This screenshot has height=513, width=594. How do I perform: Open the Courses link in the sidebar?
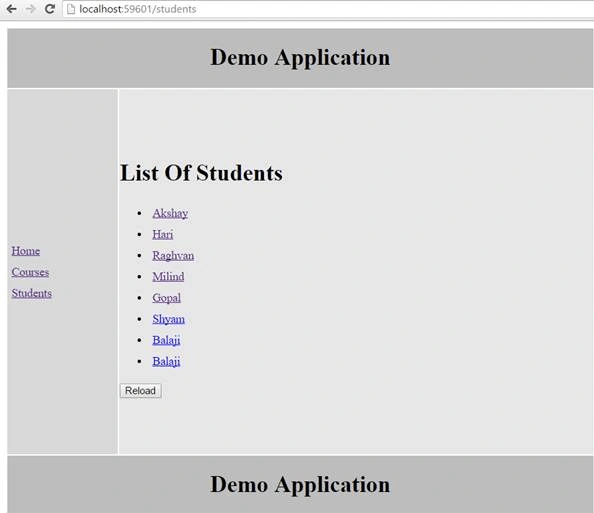pyautogui.click(x=30, y=272)
